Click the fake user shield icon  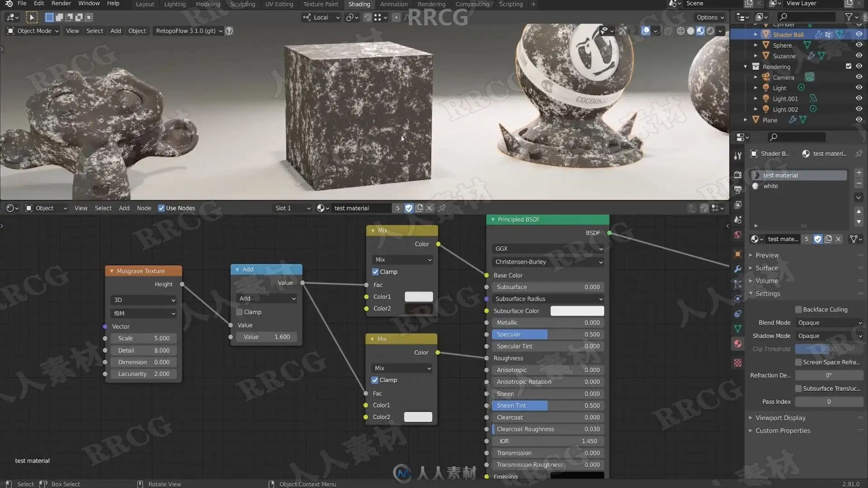click(409, 208)
